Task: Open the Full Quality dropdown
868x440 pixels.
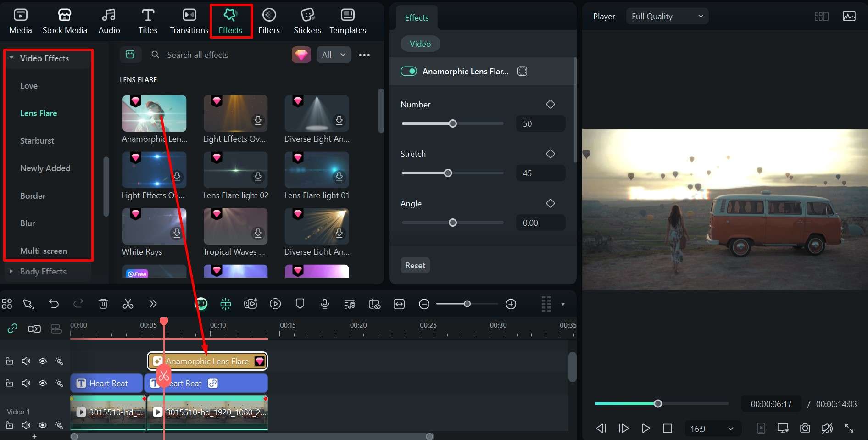Action: (x=667, y=16)
